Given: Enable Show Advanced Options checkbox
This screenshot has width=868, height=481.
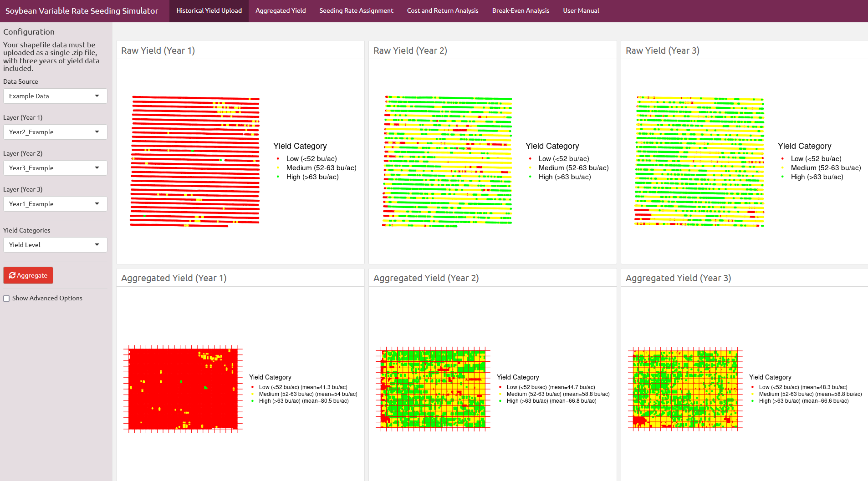Looking at the screenshot, I should [6, 299].
